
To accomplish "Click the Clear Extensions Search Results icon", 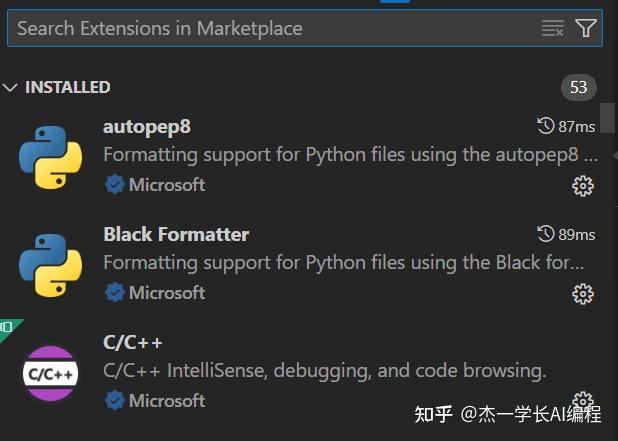I will (x=553, y=28).
